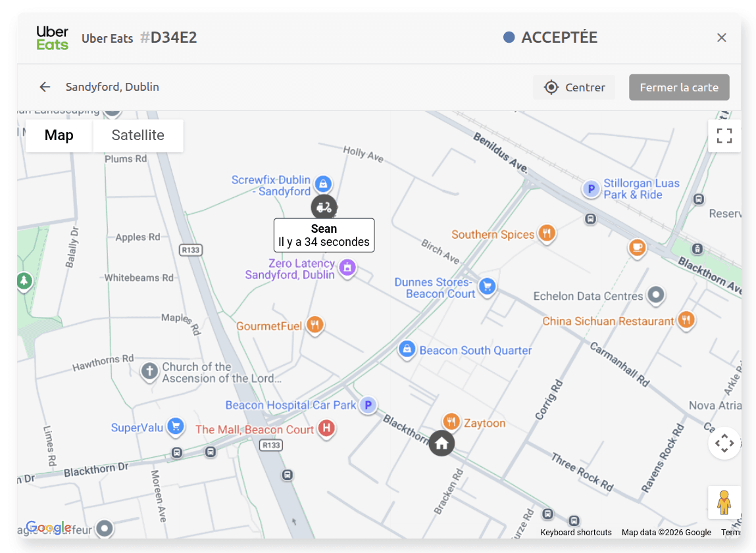Switch to the Satellite view tab
The height and width of the screenshot is (553, 756).
[x=138, y=135]
